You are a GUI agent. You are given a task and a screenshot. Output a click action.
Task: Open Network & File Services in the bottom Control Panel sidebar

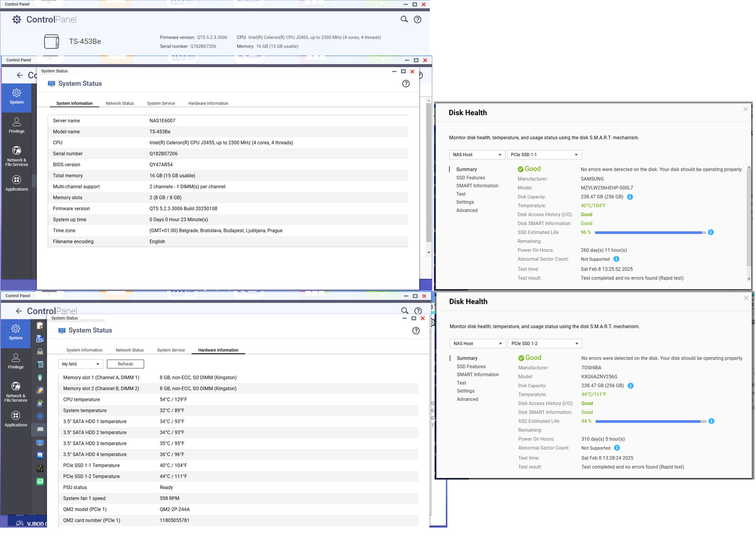(x=16, y=392)
